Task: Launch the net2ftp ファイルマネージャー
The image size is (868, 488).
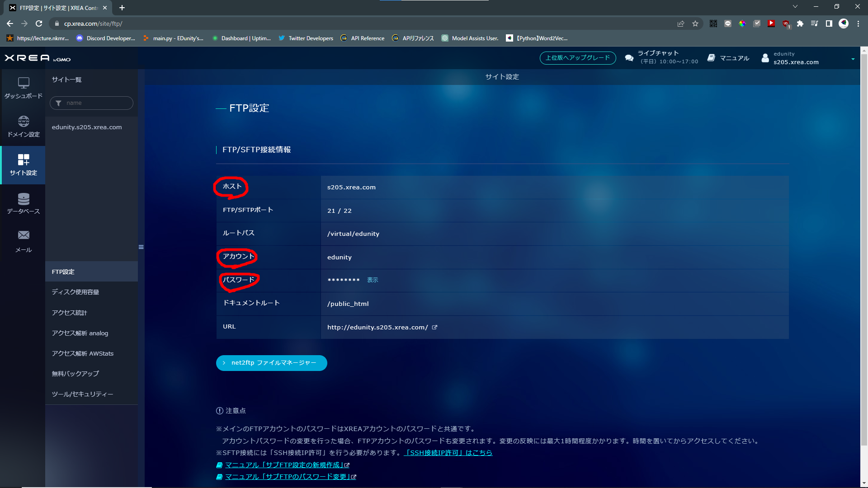Action: (x=271, y=363)
